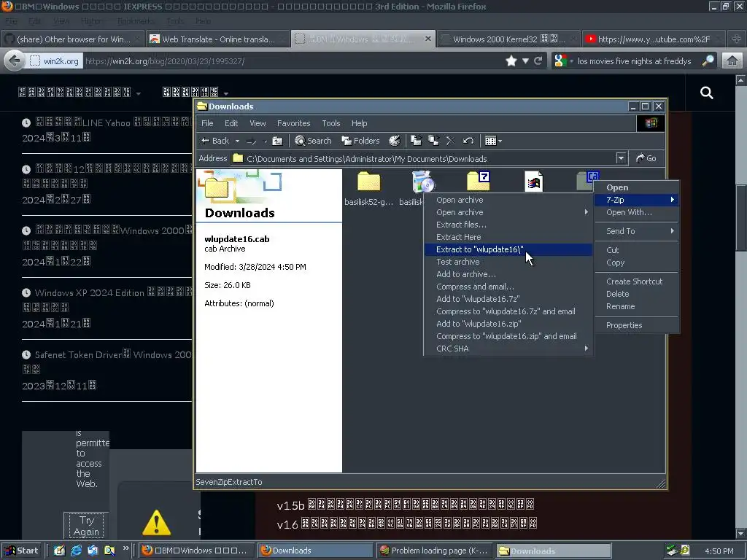Open the Tools menu in Downloads window

point(330,123)
